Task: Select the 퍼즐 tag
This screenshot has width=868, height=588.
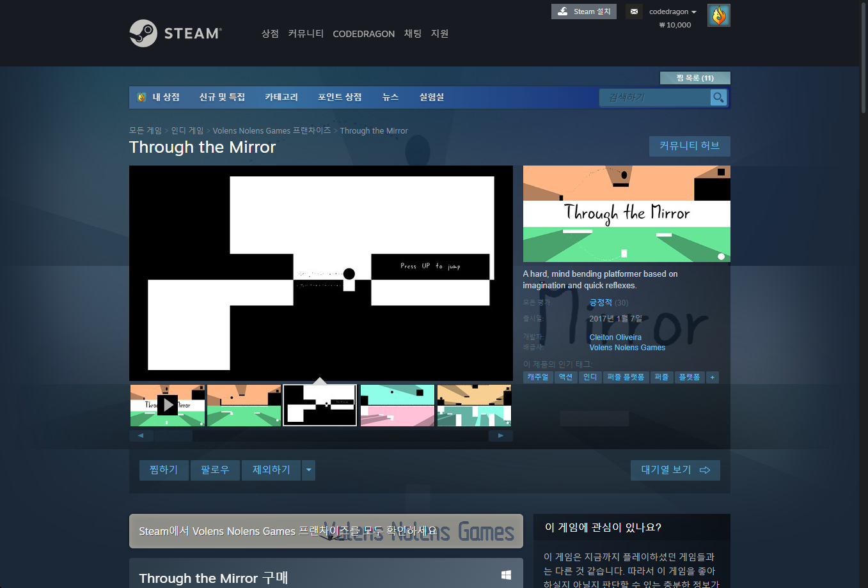Action: click(x=661, y=377)
